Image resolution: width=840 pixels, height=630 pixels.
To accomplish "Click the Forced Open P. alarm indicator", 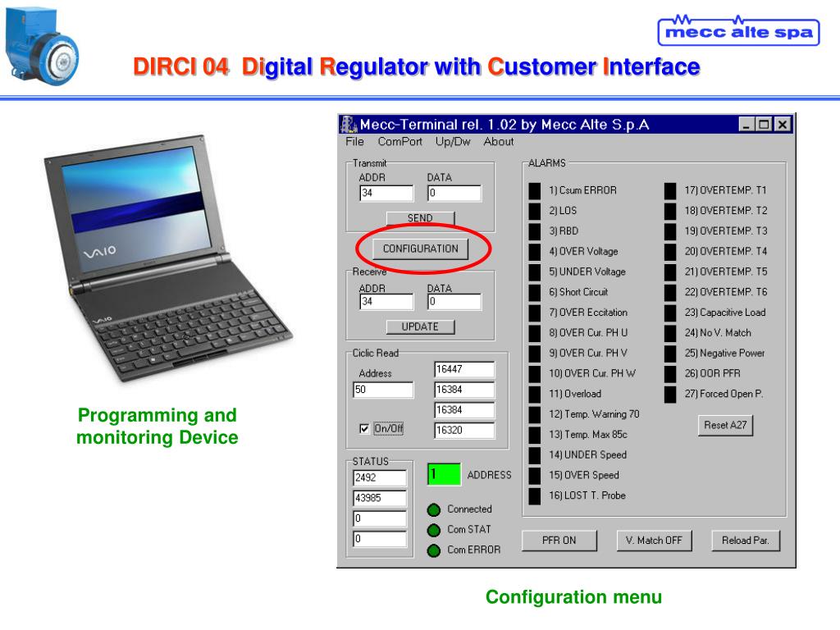I will point(670,395).
